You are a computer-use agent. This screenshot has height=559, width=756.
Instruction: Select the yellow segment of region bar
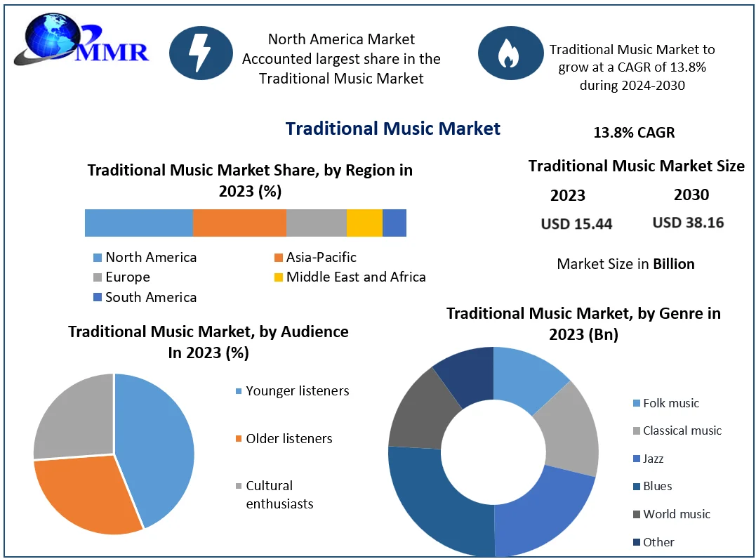point(364,223)
